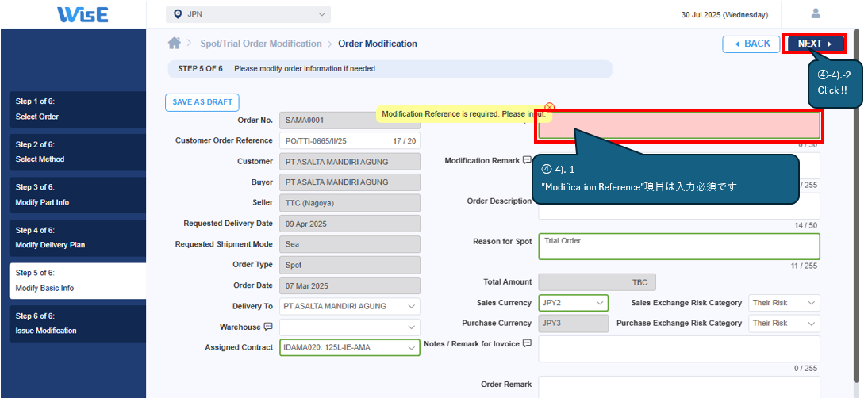Open the user profile icon
The width and height of the screenshot is (868, 402).
click(x=816, y=13)
